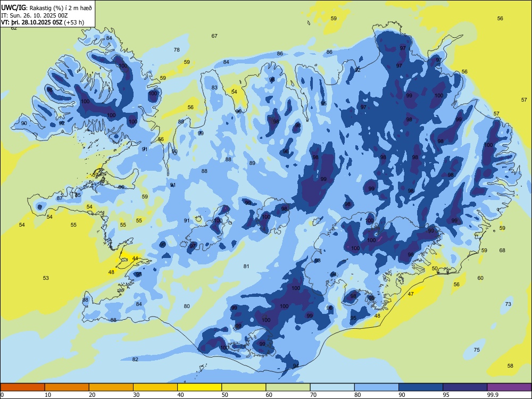This screenshot has width=532, height=399.
Task: Click the humidity value '78' on the map
Action: coord(177,49)
